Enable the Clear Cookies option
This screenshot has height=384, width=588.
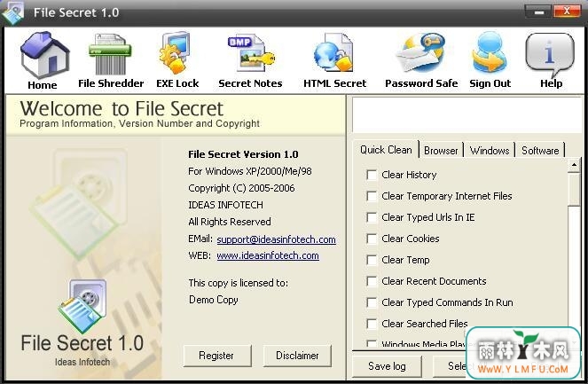coord(372,239)
